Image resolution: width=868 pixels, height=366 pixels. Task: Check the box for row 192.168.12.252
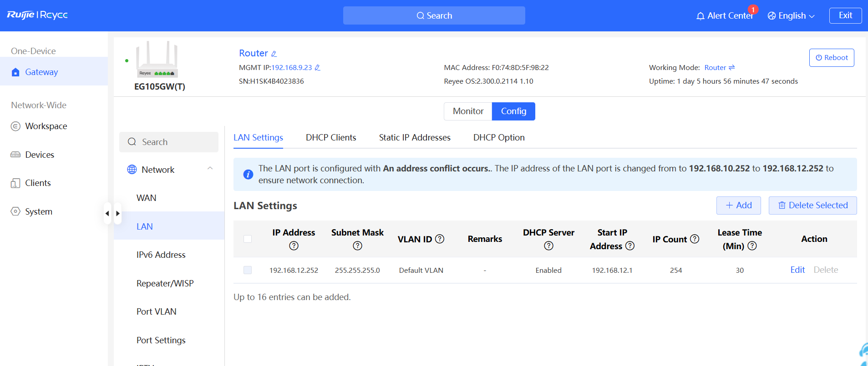click(248, 270)
